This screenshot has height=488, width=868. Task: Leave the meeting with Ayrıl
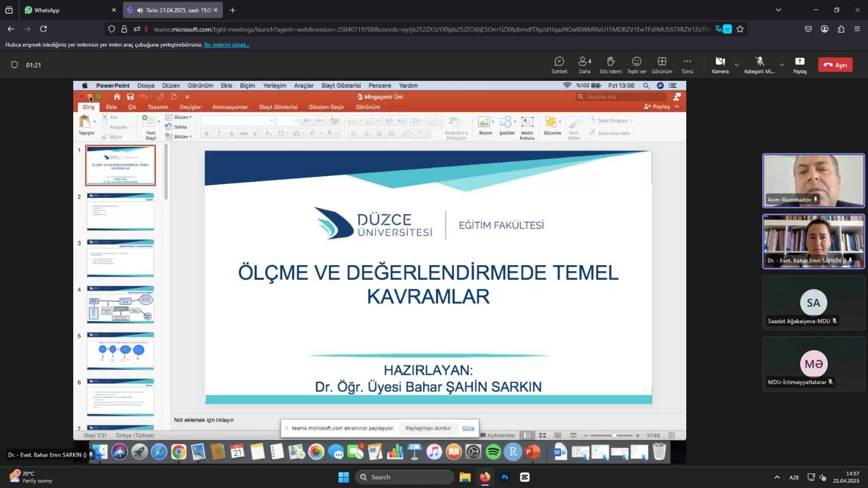click(835, 65)
